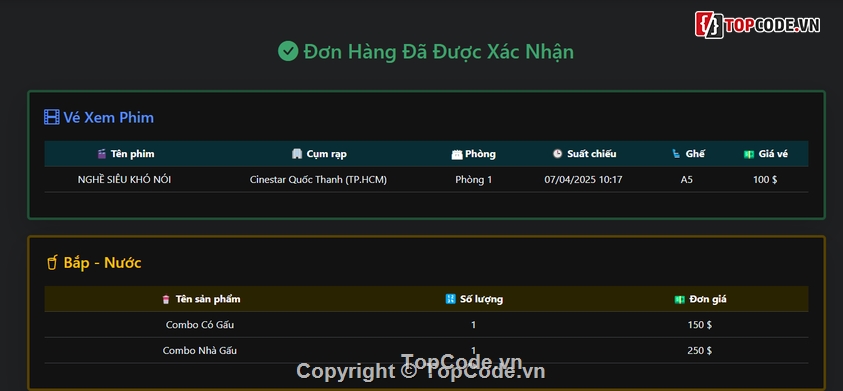Click the building icon in Cụm rạp header

point(297,154)
